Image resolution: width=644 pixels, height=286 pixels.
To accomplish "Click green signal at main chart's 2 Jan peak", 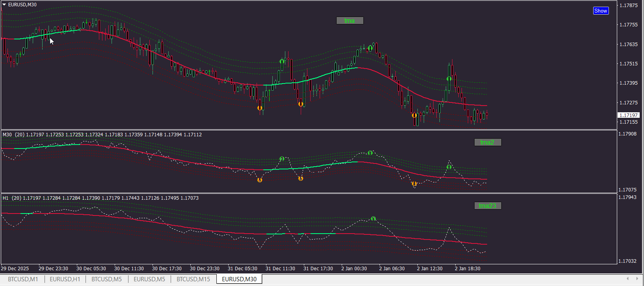I will point(370,48).
